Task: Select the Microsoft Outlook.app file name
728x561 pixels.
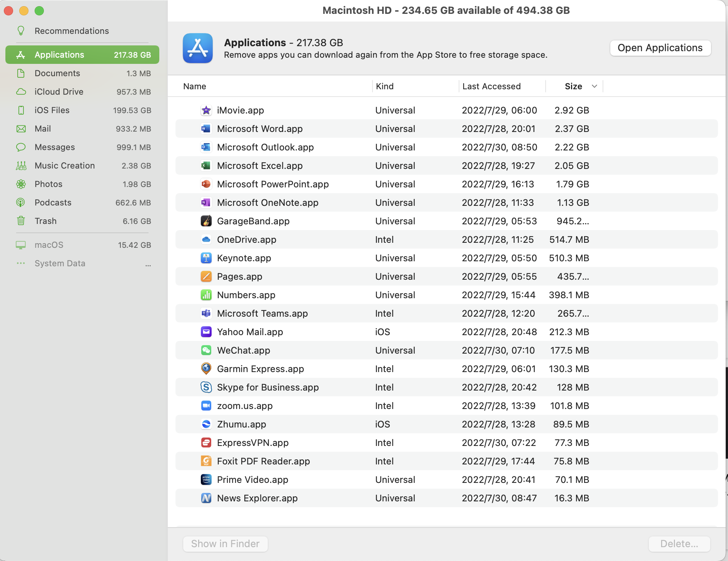Action: point(265,147)
